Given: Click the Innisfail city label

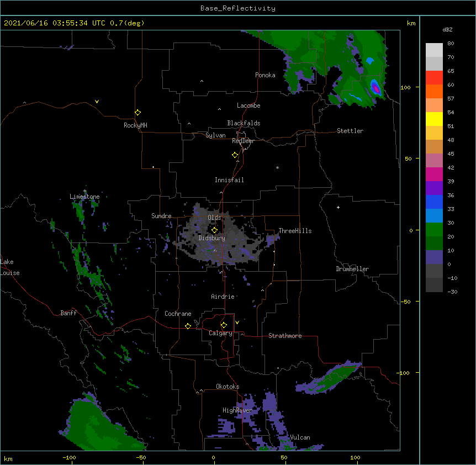Looking at the screenshot, I should (229, 180).
